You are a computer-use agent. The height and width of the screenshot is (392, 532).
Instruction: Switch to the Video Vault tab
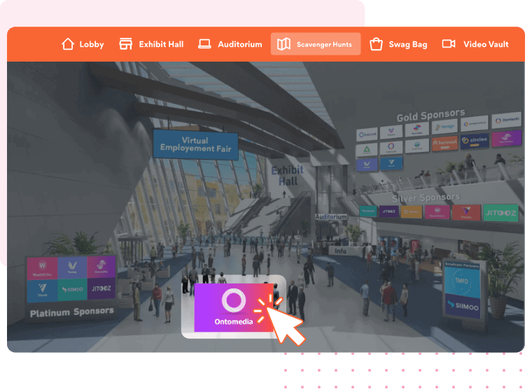click(476, 44)
